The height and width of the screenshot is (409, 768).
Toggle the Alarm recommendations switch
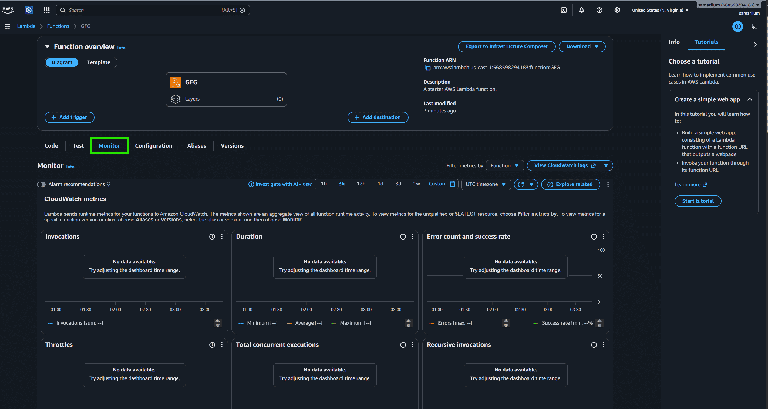[x=42, y=185]
